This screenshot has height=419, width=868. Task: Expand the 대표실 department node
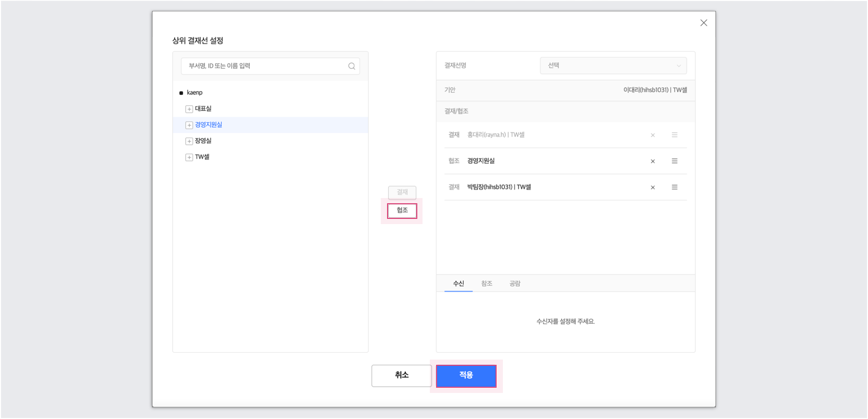pyautogui.click(x=189, y=109)
